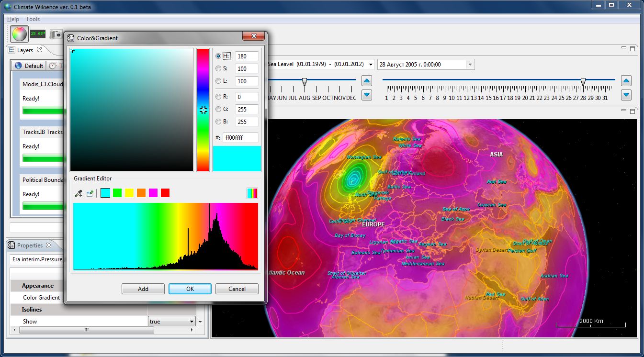Select the cyan gradient swatch
The image size is (644, 357).
click(x=105, y=193)
